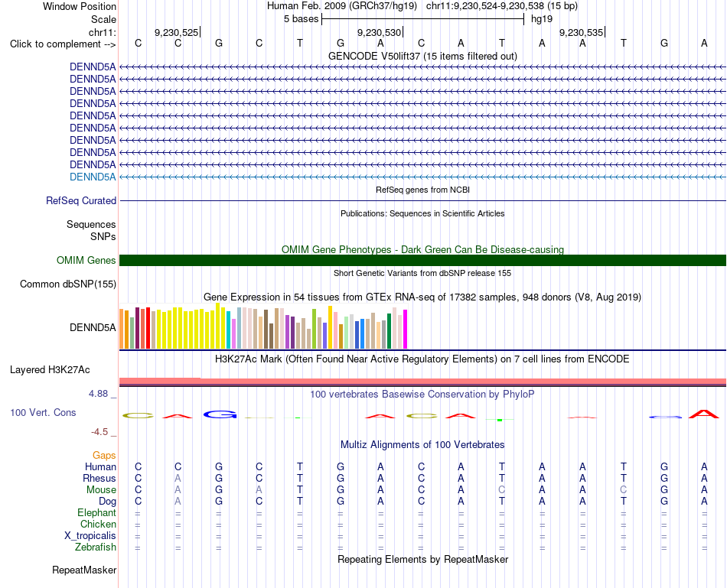
Task: Click the chr11: base position label
Action: coord(102,32)
